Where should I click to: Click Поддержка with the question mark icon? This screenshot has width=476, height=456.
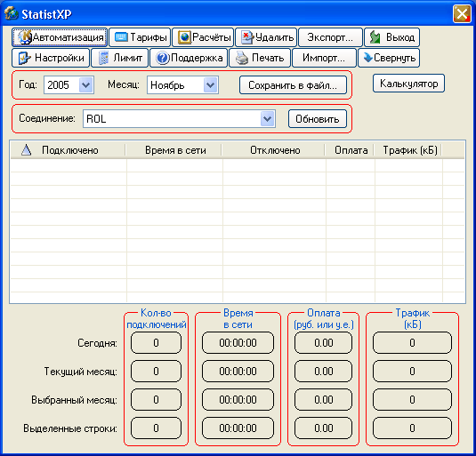[x=189, y=58]
